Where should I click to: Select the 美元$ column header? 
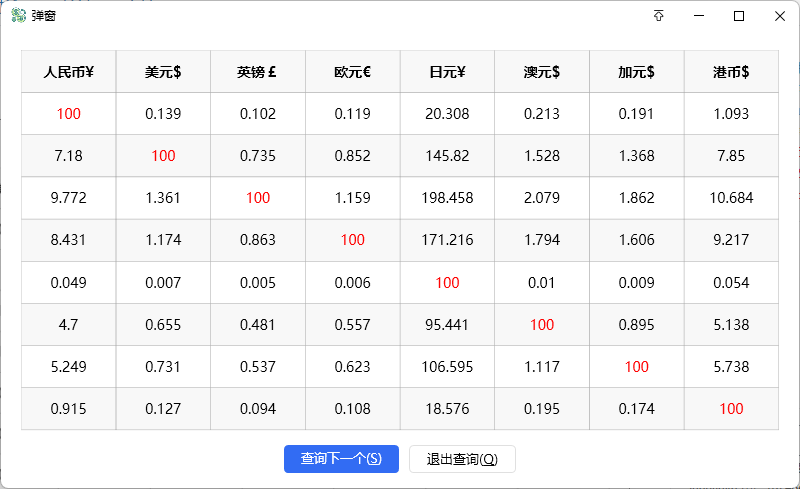click(163, 71)
